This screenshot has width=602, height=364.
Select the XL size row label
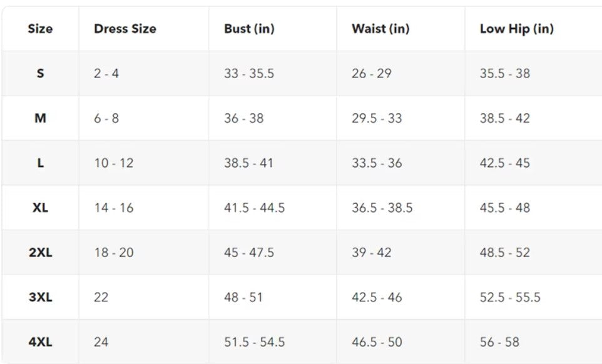[40, 208]
